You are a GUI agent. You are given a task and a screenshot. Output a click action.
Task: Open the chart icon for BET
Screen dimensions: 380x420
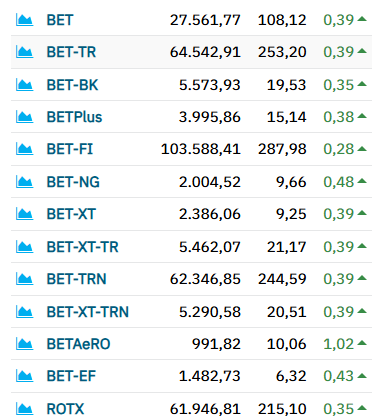coord(25,20)
